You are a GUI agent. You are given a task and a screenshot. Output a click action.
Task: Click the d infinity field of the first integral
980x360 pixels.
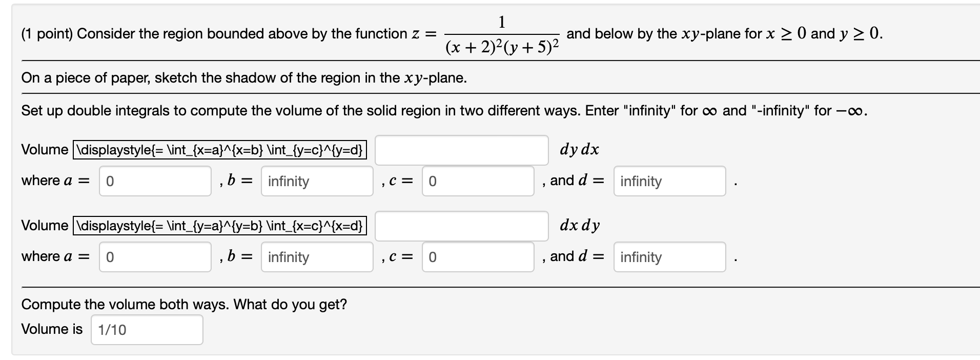[x=669, y=181]
